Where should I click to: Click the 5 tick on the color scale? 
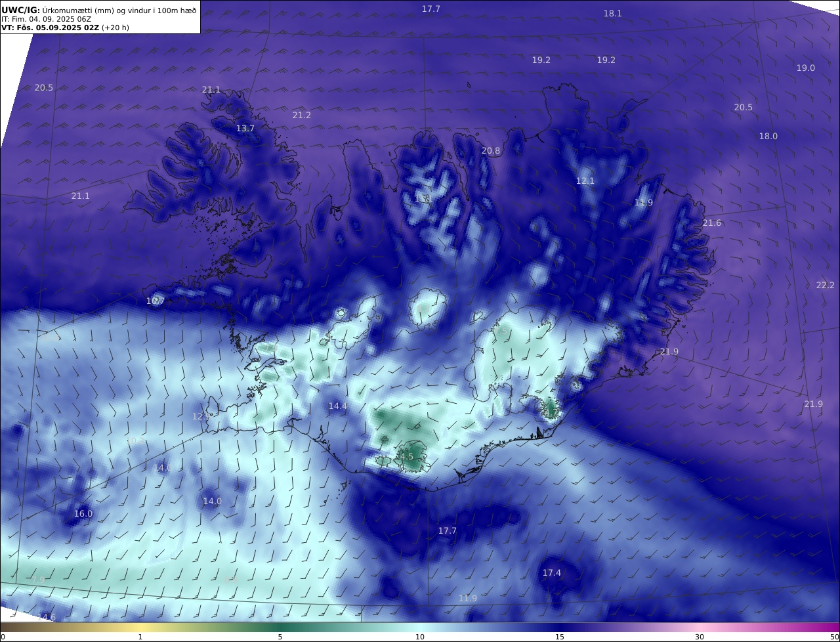280,637
